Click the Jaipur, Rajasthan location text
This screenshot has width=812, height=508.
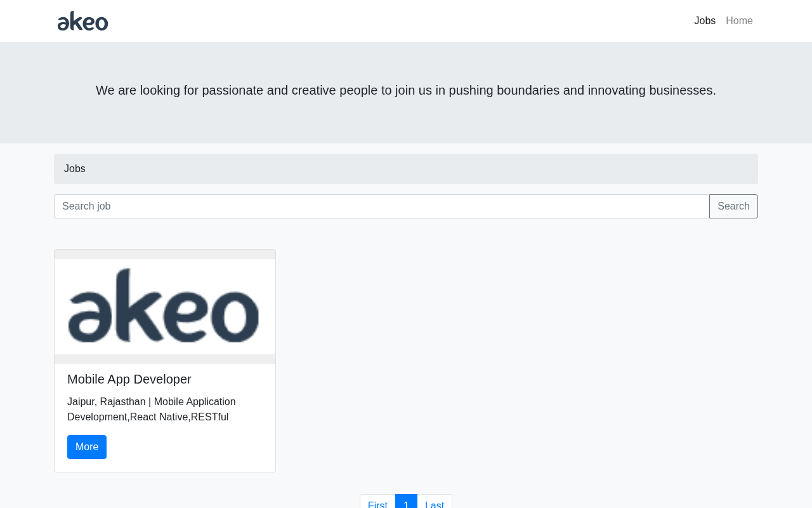pos(107,402)
